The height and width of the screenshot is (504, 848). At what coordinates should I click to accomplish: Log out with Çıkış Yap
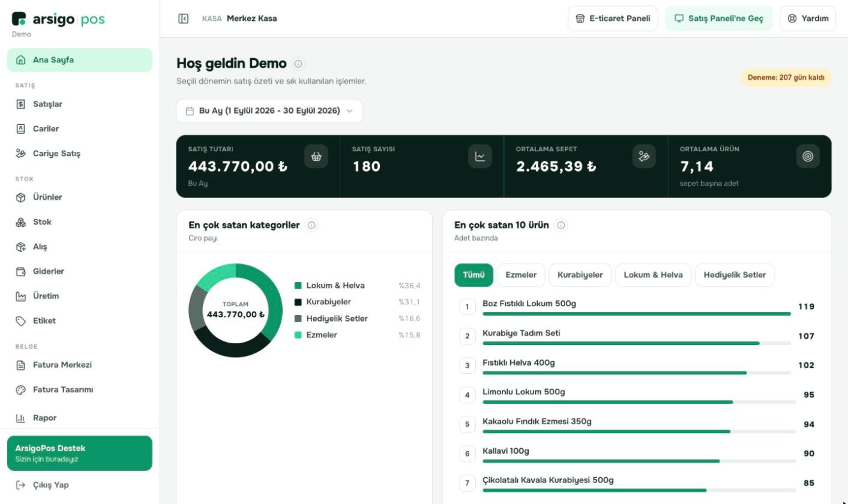click(80, 485)
